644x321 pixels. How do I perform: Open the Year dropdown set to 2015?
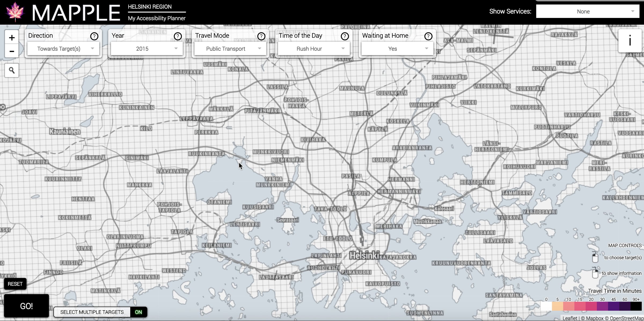pos(147,49)
